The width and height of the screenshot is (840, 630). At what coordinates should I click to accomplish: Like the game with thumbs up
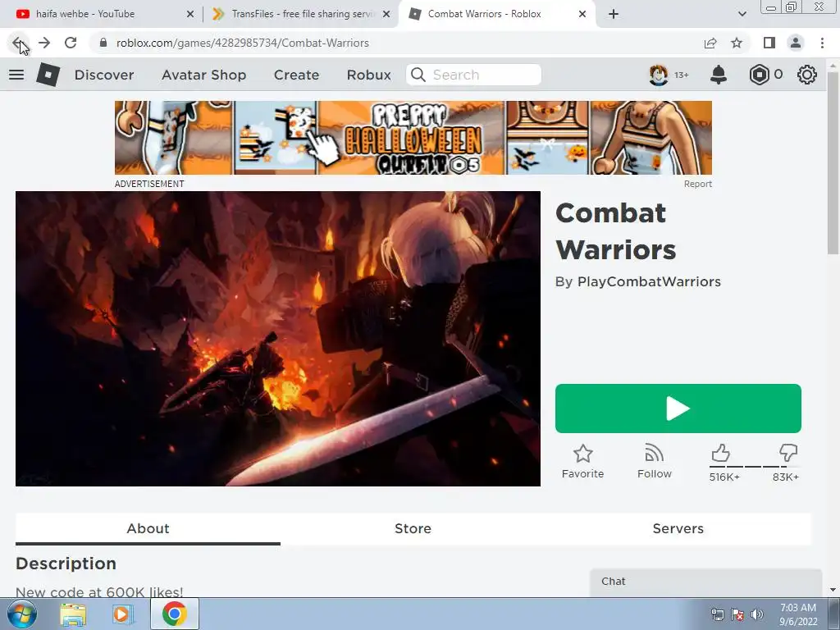[720, 453]
